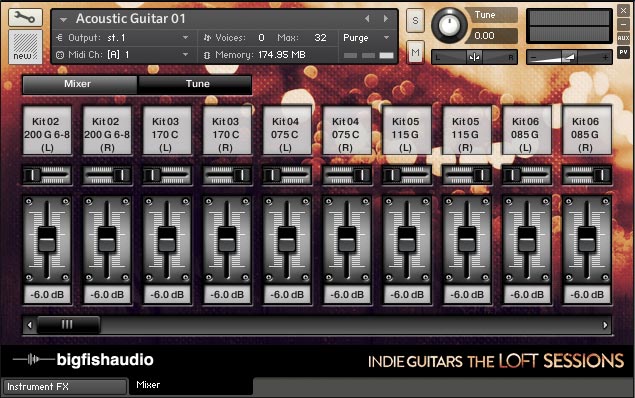
Task: Toggle the AUX sends button
Action: pyautogui.click(x=623, y=38)
